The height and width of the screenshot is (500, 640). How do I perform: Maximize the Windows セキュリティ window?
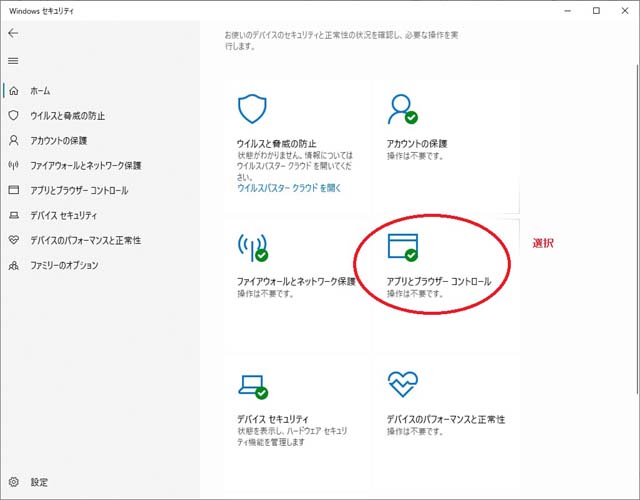pos(596,11)
